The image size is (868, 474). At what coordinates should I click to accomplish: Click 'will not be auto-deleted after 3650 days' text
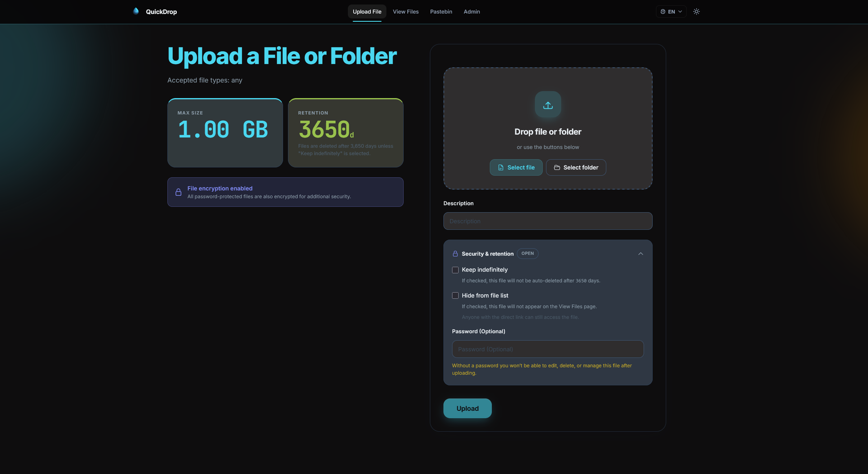[x=531, y=281]
